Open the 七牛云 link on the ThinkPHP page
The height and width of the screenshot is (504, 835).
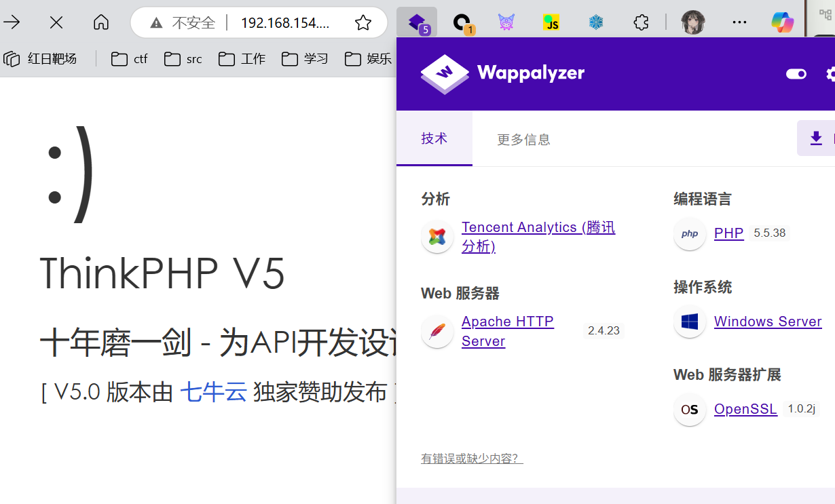[x=213, y=392]
